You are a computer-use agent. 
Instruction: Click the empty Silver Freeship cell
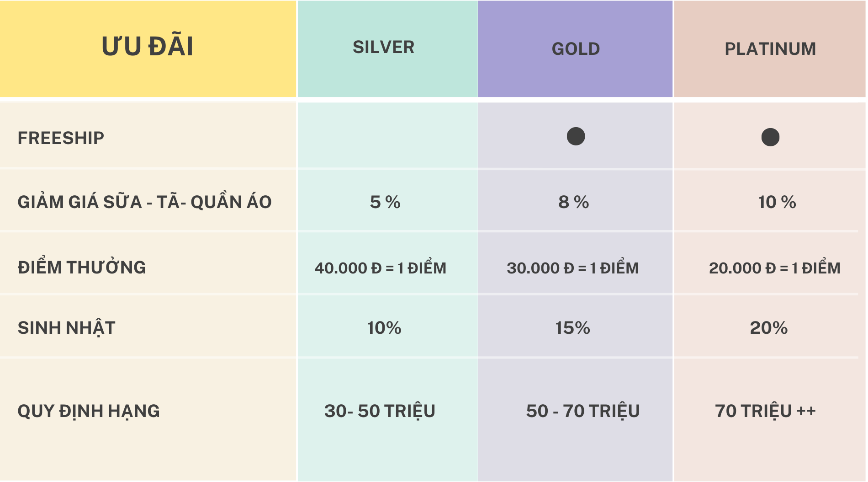pyautogui.click(x=387, y=135)
